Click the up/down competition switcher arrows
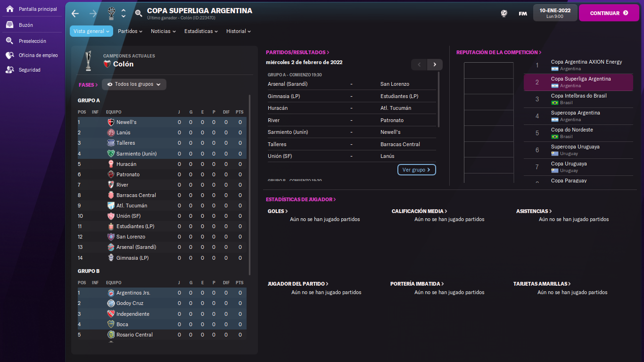Screen dimensions: 644x362 [x=124, y=13]
